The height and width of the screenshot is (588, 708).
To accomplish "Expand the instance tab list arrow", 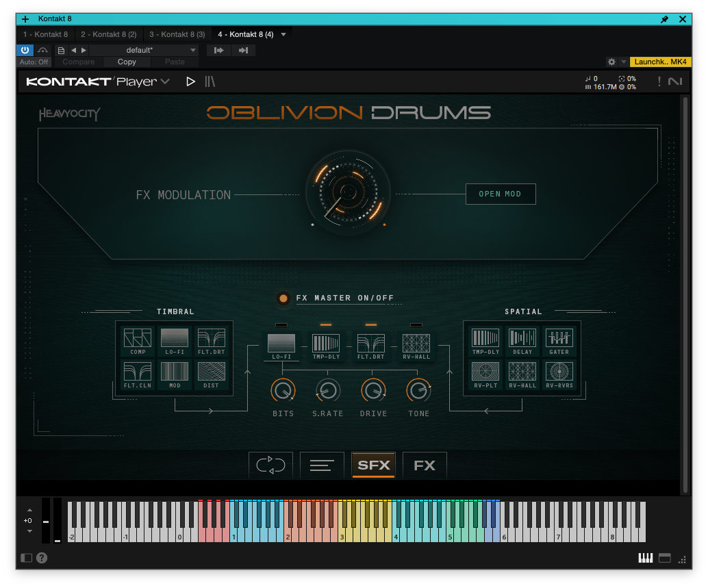I will click(x=283, y=34).
